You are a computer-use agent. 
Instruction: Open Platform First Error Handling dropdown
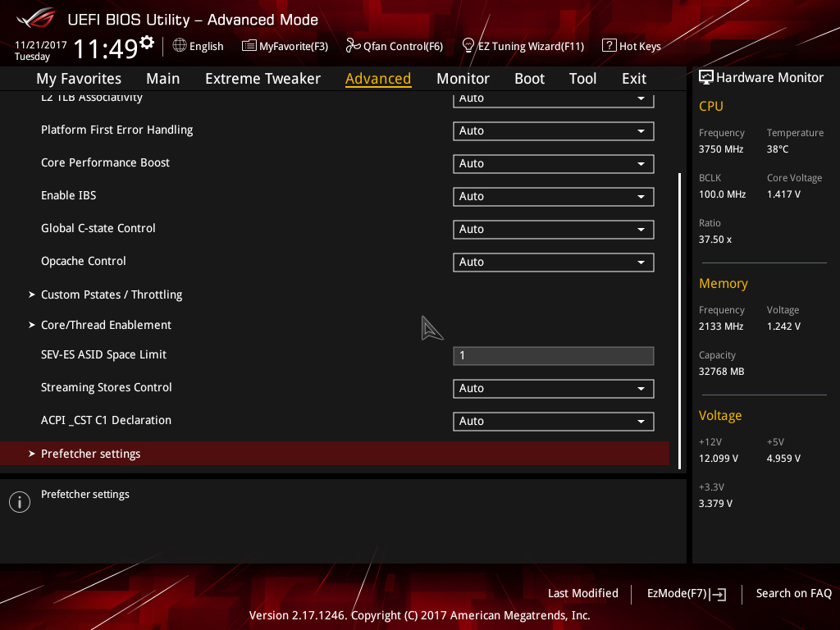[554, 131]
